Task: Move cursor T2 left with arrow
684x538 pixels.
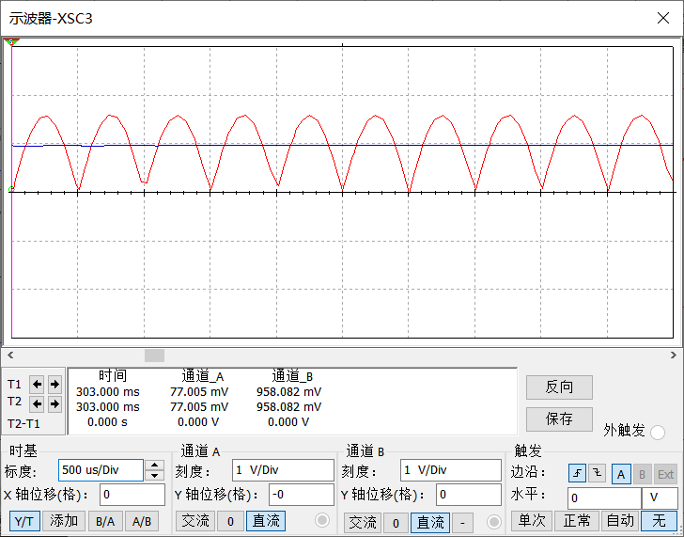Action: (x=37, y=404)
